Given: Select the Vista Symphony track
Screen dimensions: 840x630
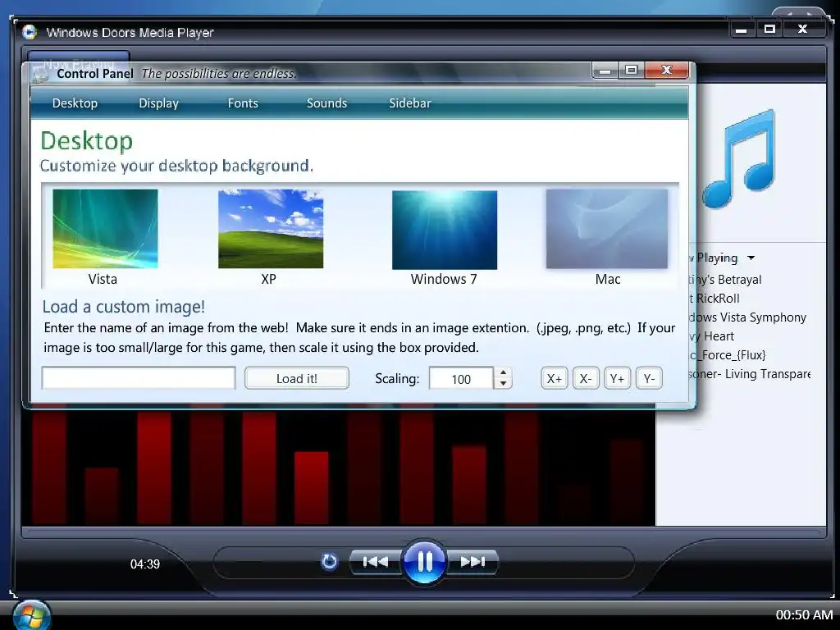Looking at the screenshot, I should pos(747,317).
